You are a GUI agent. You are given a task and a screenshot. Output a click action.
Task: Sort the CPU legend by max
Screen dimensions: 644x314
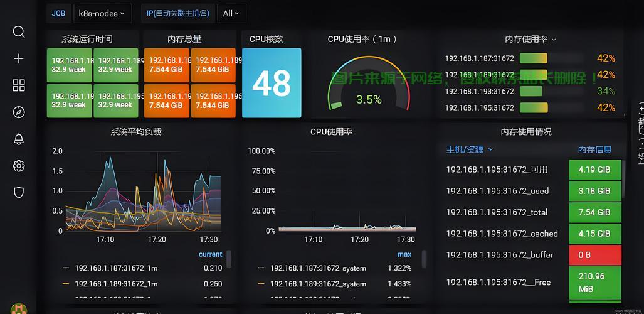404,255
